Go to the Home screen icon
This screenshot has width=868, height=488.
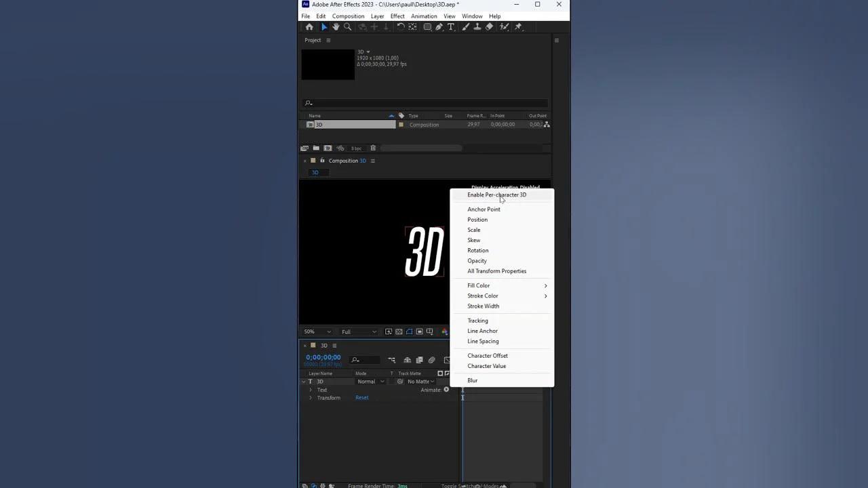click(x=309, y=27)
